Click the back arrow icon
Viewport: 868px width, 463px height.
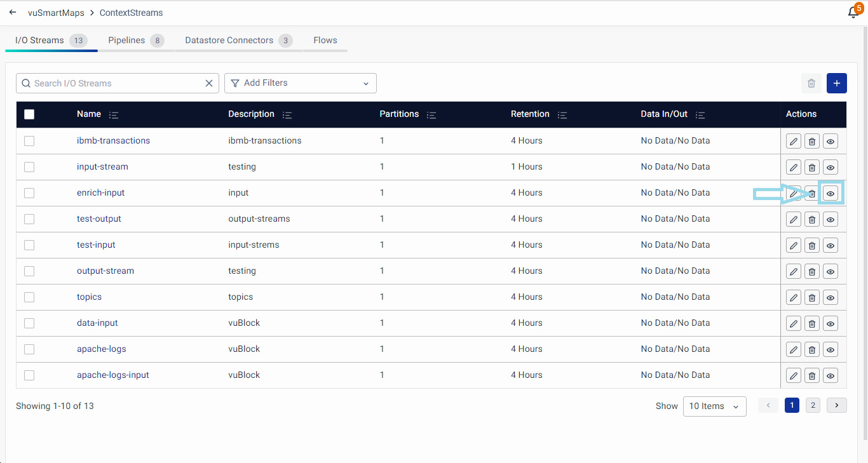(x=13, y=13)
